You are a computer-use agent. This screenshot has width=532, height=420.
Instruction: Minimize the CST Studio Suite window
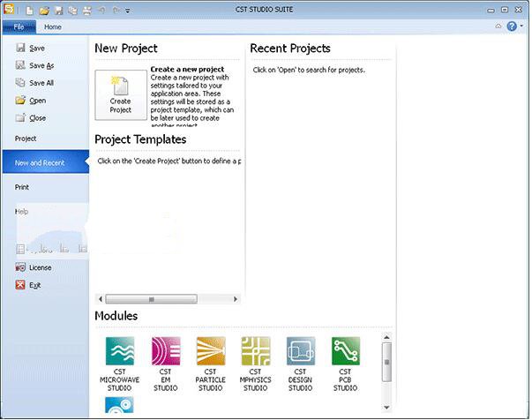point(491,11)
